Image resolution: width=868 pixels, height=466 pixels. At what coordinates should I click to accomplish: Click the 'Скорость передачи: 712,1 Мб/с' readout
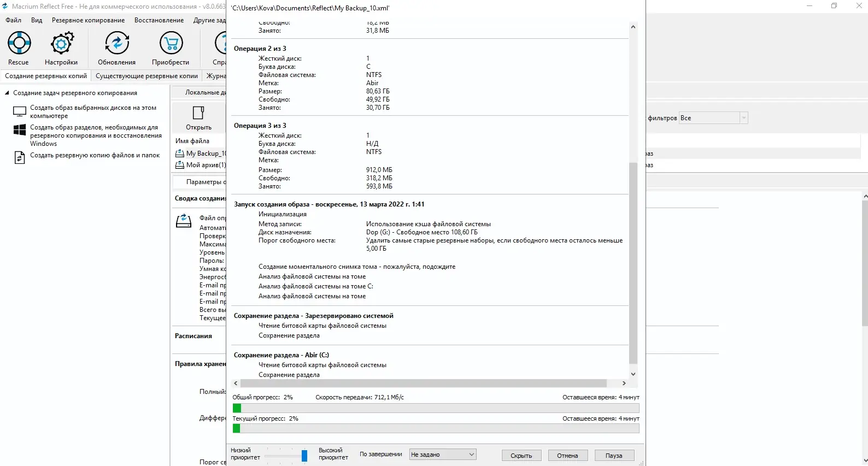360,397
